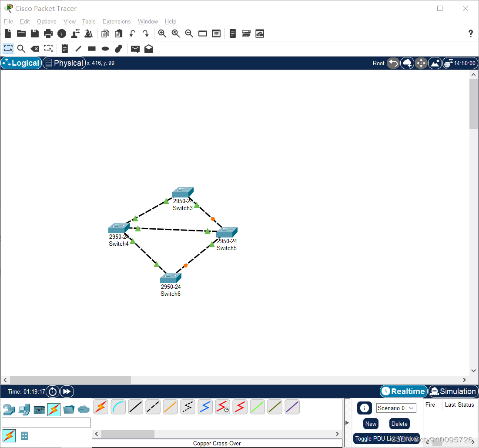The height and width of the screenshot is (448, 479).
Task: Switch to Logical workspace view
Action: tap(21, 63)
